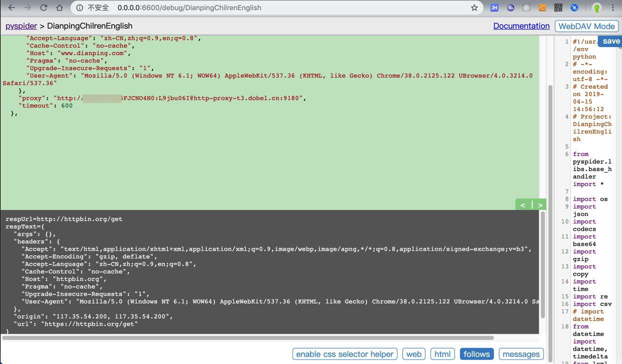Screen dimensions: 622x364
Task: Click the "Host": "www.dianping.com" line
Action: 78,53
